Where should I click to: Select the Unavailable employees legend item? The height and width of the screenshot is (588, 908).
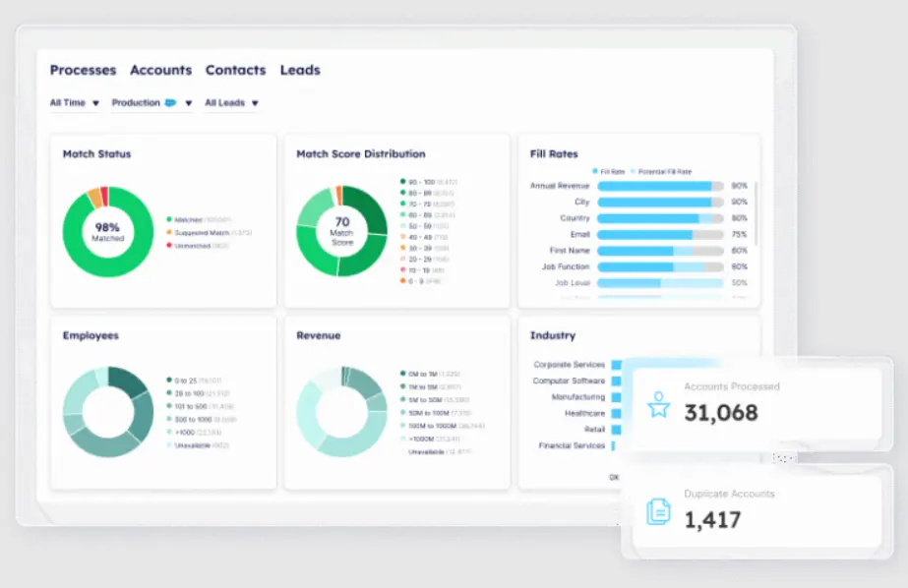tap(198, 445)
